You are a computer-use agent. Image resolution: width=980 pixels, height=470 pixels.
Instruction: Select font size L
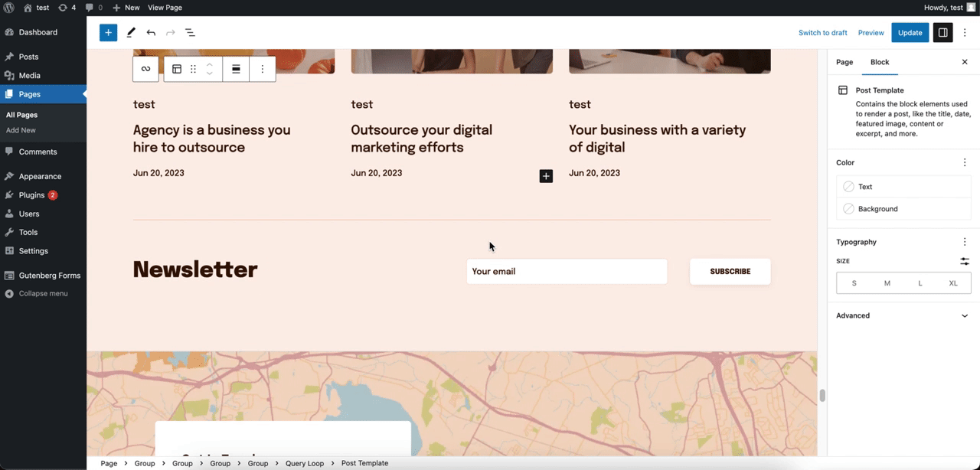(x=920, y=283)
